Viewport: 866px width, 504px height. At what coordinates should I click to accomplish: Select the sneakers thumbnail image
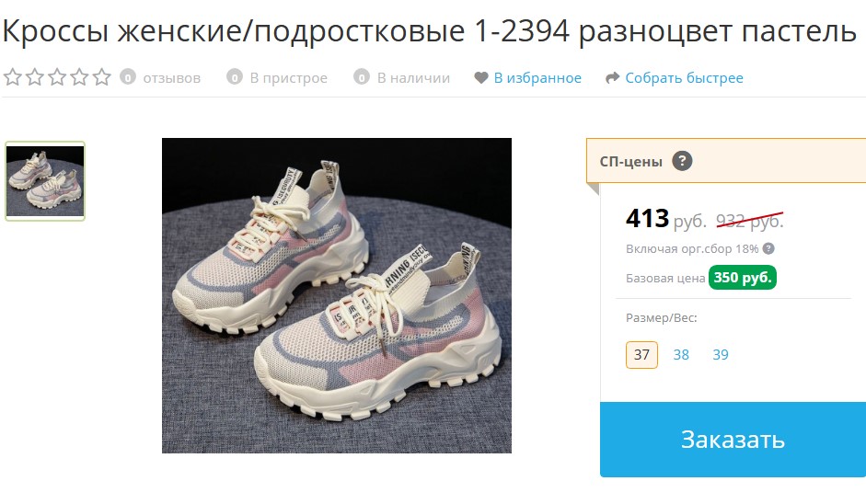tap(45, 181)
